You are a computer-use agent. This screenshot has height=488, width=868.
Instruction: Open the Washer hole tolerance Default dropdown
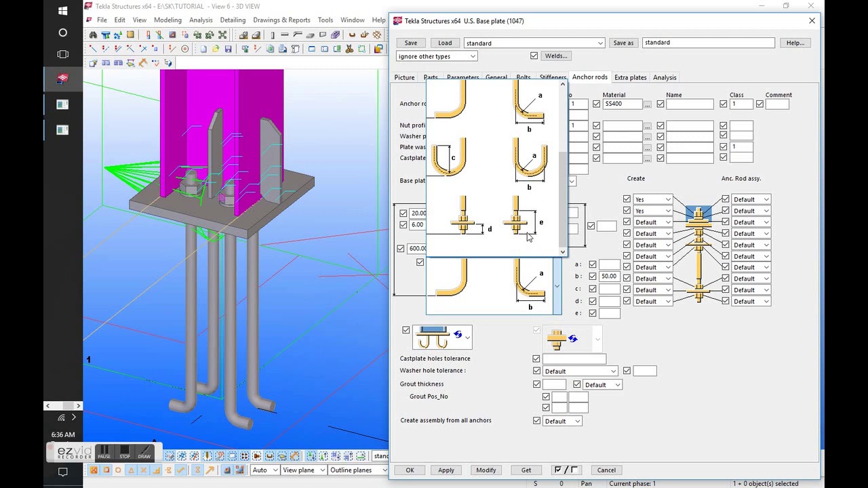coord(580,371)
